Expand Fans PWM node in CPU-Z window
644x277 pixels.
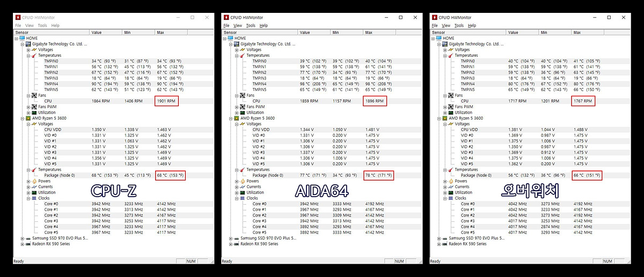(x=28, y=107)
